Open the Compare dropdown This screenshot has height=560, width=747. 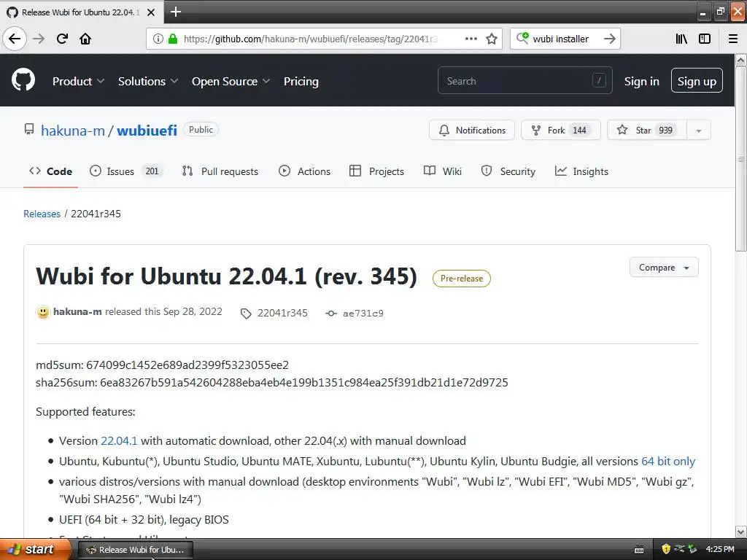(664, 268)
